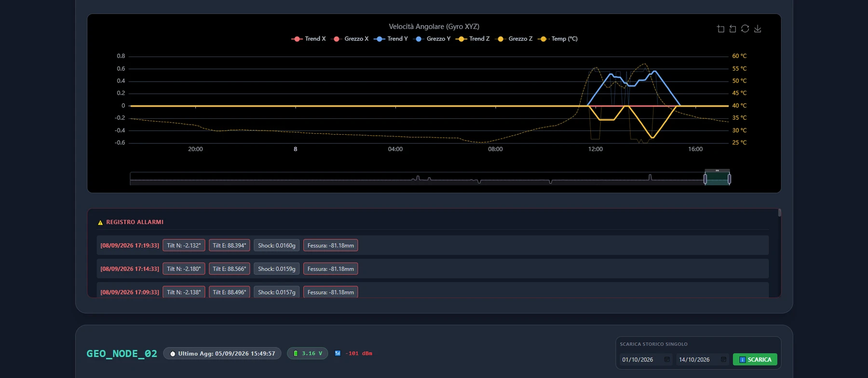Image resolution: width=868 pixels, height=378 pixels.
Task: Click the 3.16 V battery voltage badge
Action: [308, 354]
